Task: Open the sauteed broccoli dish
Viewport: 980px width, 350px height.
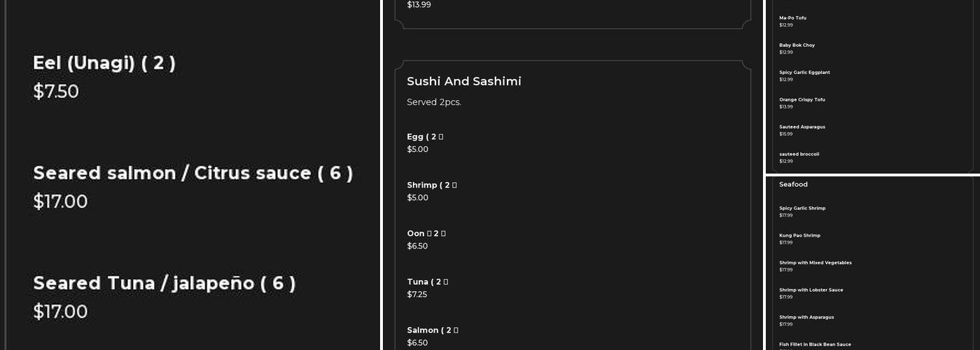Action: click(799, 155)
